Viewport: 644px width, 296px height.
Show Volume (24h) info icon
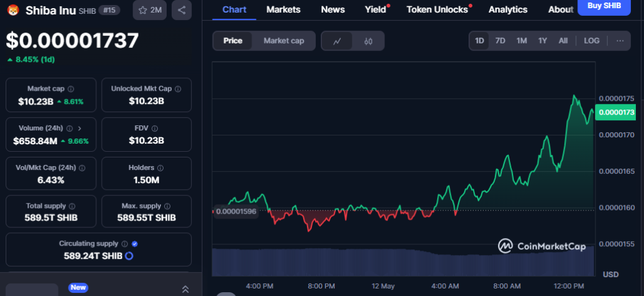[69, 128]
